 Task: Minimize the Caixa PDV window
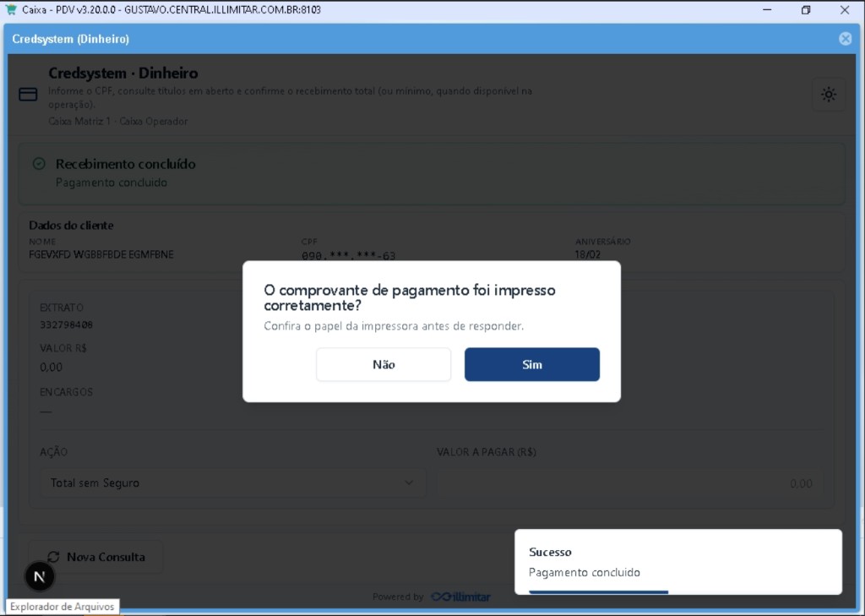(x=767, y=9)
